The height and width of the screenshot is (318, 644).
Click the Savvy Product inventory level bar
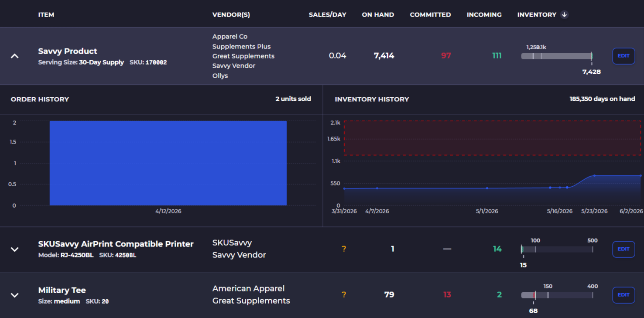(557, 56)
